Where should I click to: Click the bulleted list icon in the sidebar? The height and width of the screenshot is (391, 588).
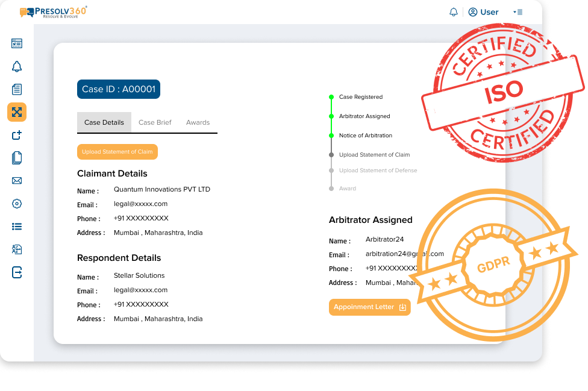[17, 227]
